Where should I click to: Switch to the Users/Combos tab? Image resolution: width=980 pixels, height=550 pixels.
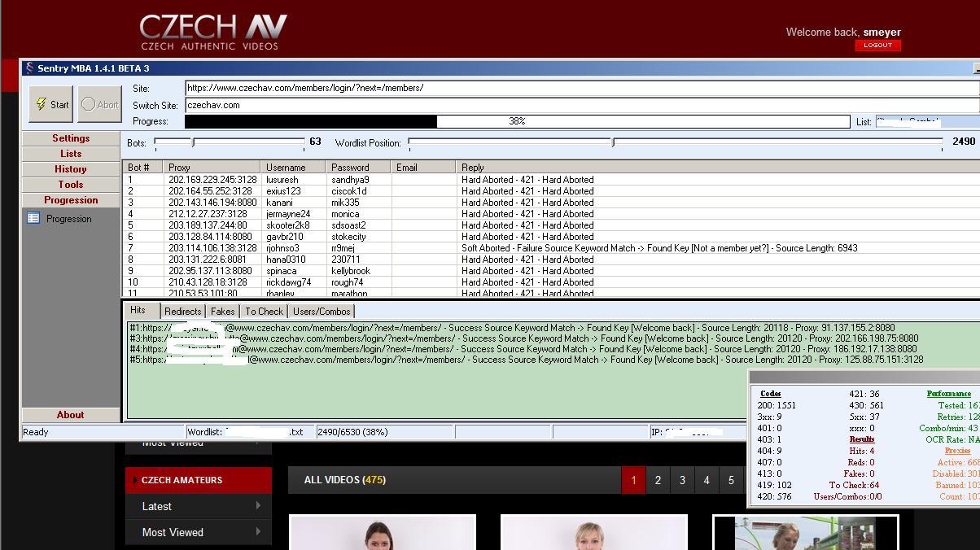point(322,312)
